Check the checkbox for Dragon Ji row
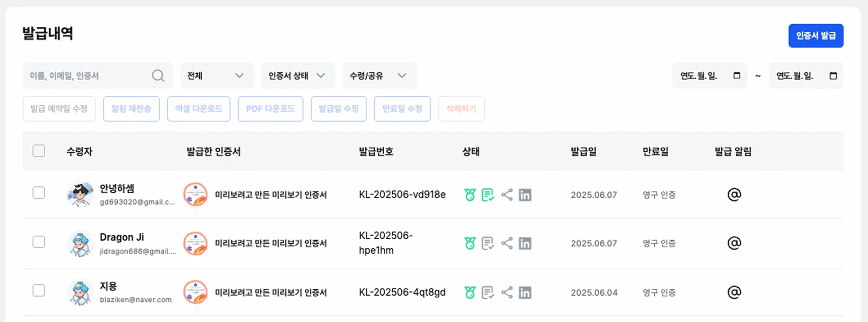Viewport: 868px width, 322px height. [x=39, y=242]
